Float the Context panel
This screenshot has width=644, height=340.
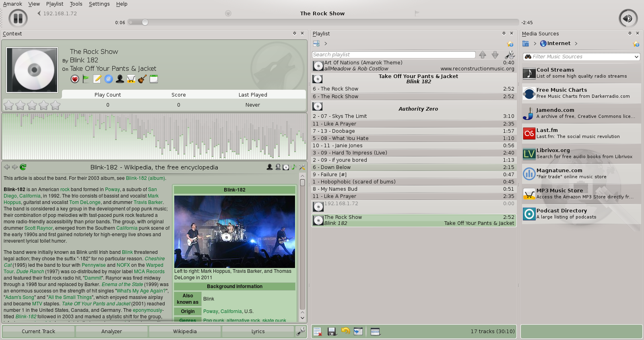[x=295, y=33]
